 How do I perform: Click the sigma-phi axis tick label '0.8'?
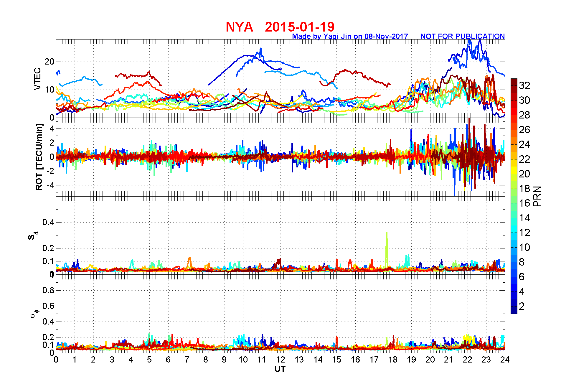click(48, 290)
